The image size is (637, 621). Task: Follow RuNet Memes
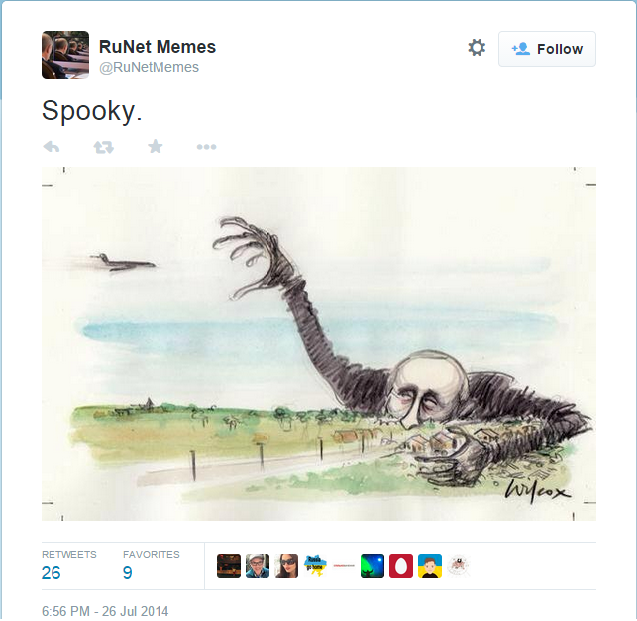coord(547,49)
